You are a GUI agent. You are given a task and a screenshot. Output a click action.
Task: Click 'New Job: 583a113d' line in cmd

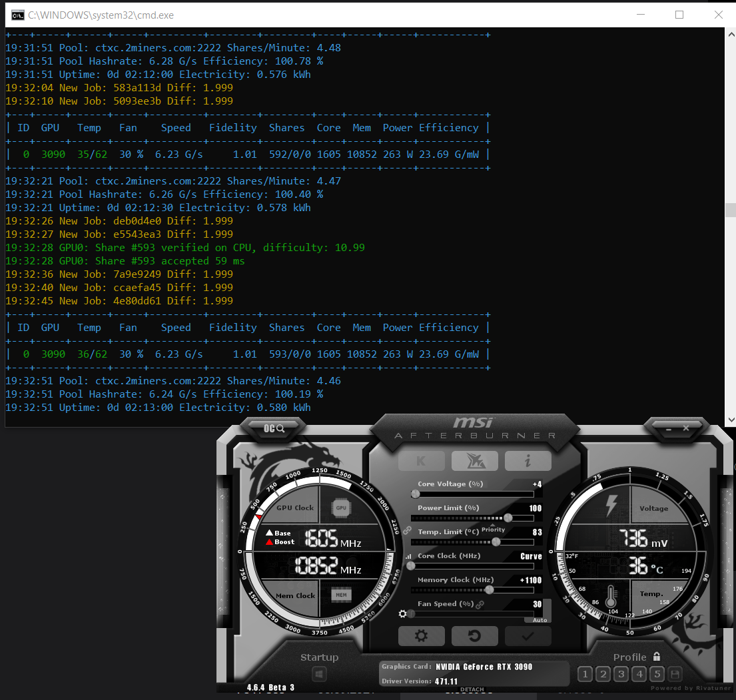click(119, 88)
